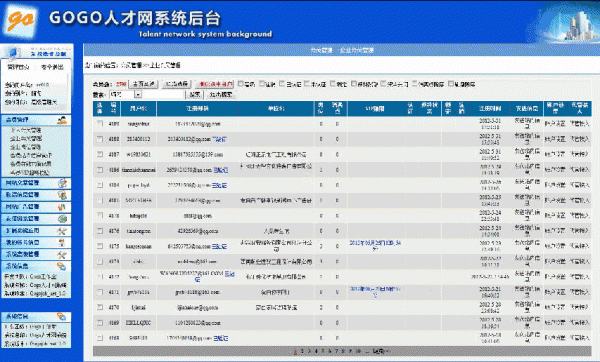Tick the checkbox for user row 4170
The width and height of the screenshot is (600, 362).
(x=100, y=307)
